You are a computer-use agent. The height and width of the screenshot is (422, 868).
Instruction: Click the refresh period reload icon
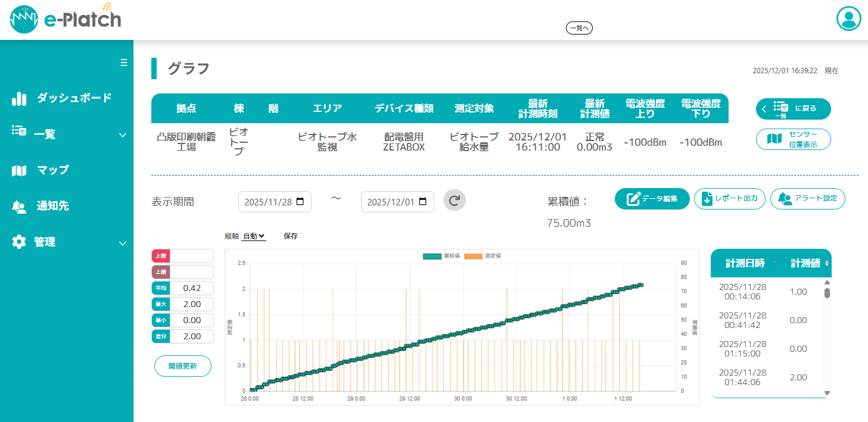pos(455,201)
